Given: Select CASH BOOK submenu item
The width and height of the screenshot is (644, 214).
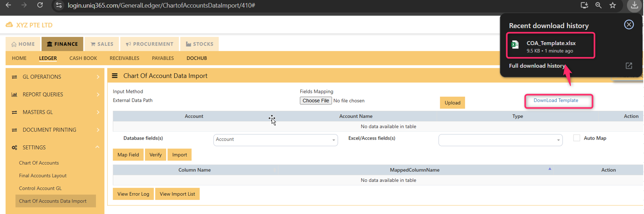Looking at the screenshot, I should pyautogui.click(x=83, y=58).
